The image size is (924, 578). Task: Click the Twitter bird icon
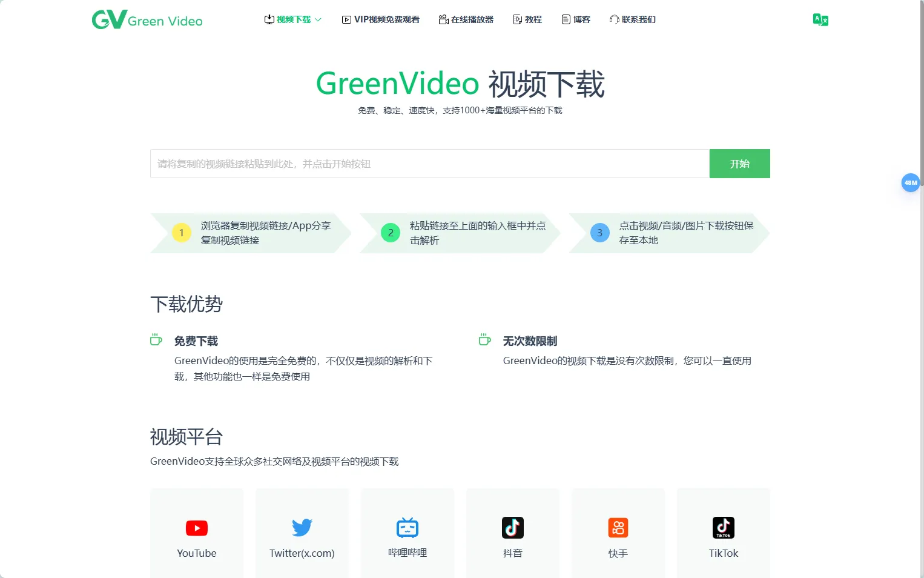pyautogui.click(x=302, y=528)
